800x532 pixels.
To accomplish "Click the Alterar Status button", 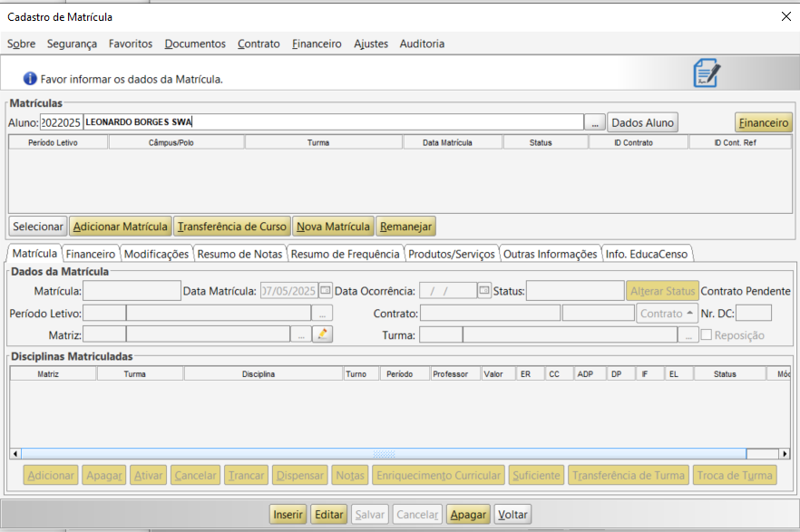I will tap(662, 291).
